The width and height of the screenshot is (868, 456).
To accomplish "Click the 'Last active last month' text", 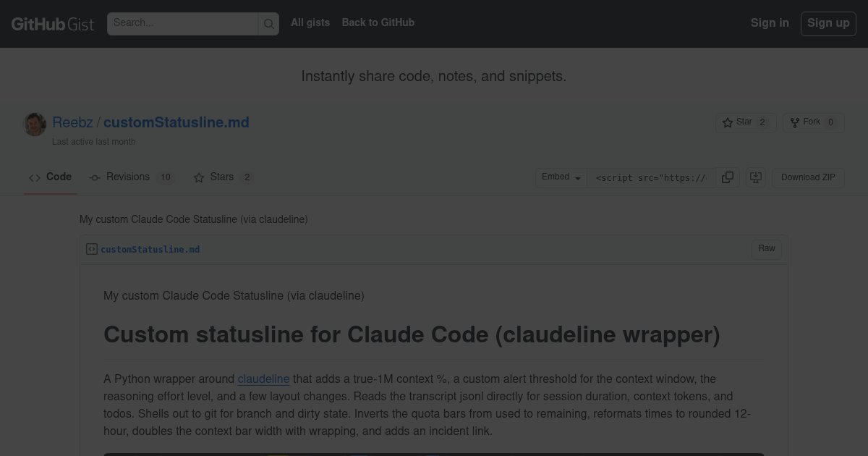I will pyautogui.click(x=94, y=142).
